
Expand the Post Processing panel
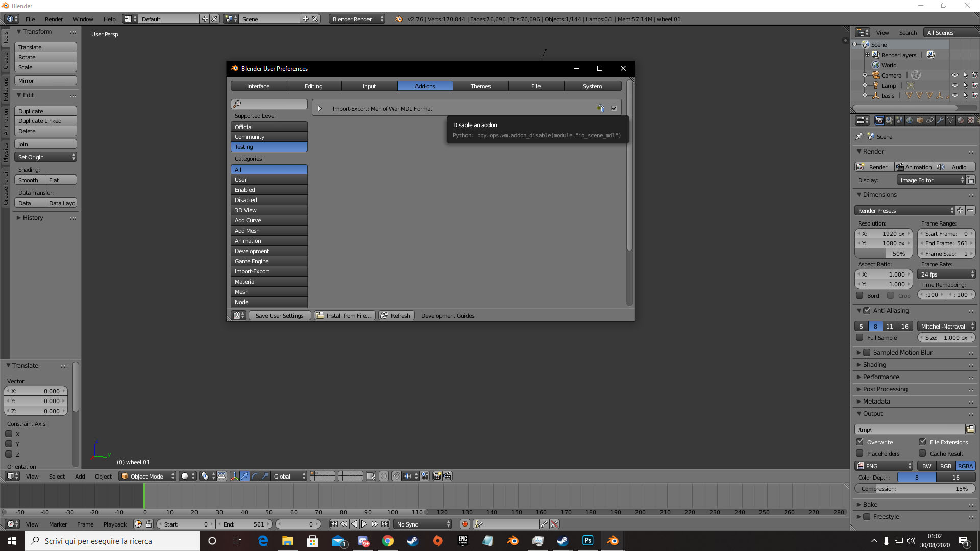[x=885, y=389]
